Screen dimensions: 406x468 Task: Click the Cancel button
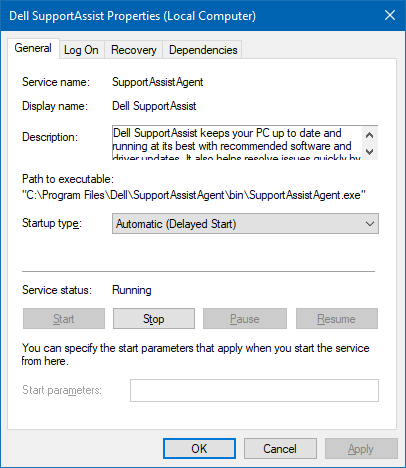point(280,449)
